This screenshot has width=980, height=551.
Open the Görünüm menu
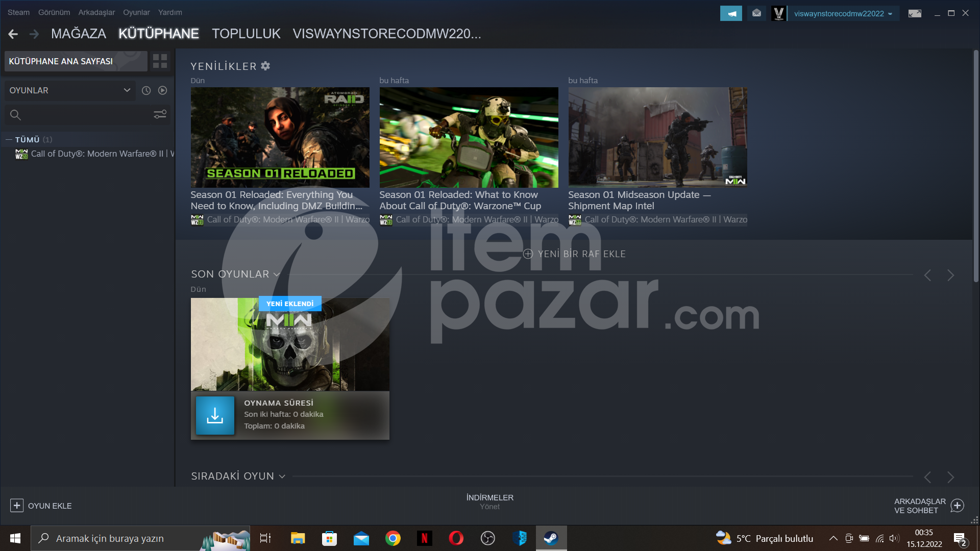pos(54,12)
